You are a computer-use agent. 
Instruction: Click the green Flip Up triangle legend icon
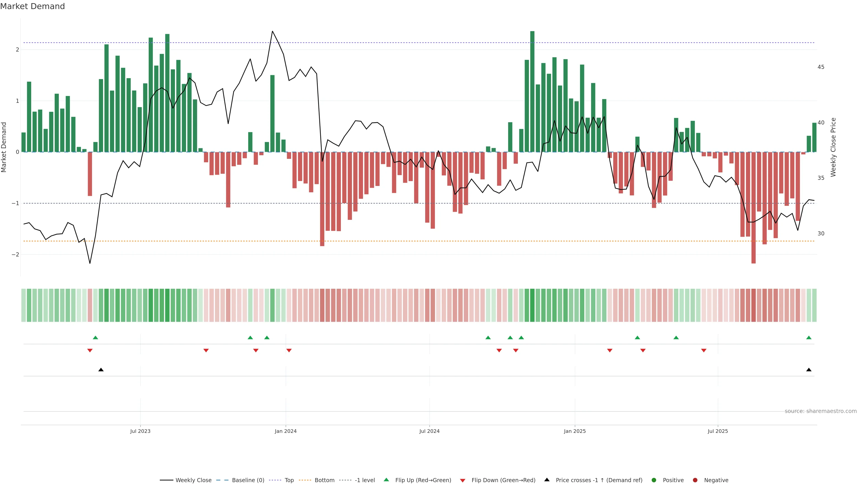click(x=386, y=480)
